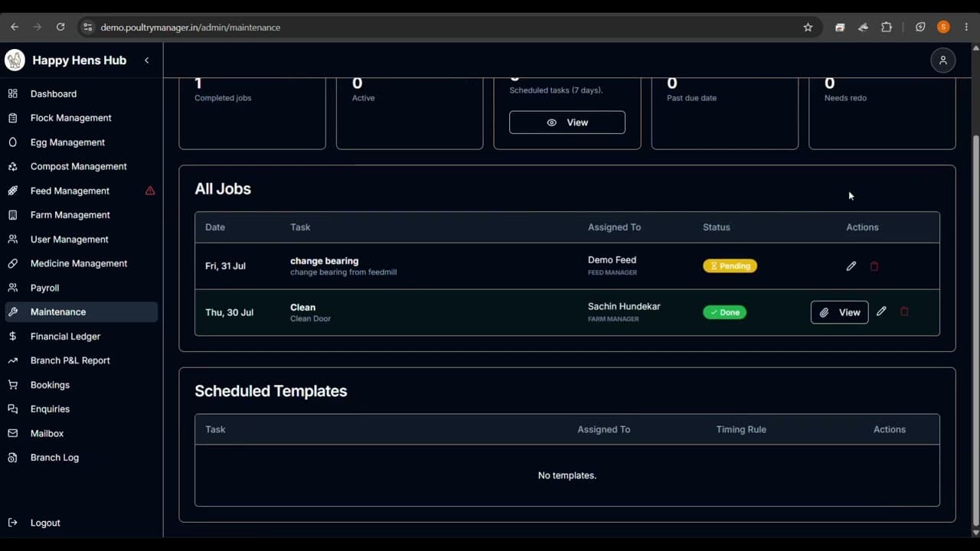Open Enquiries page

(81, 409)
